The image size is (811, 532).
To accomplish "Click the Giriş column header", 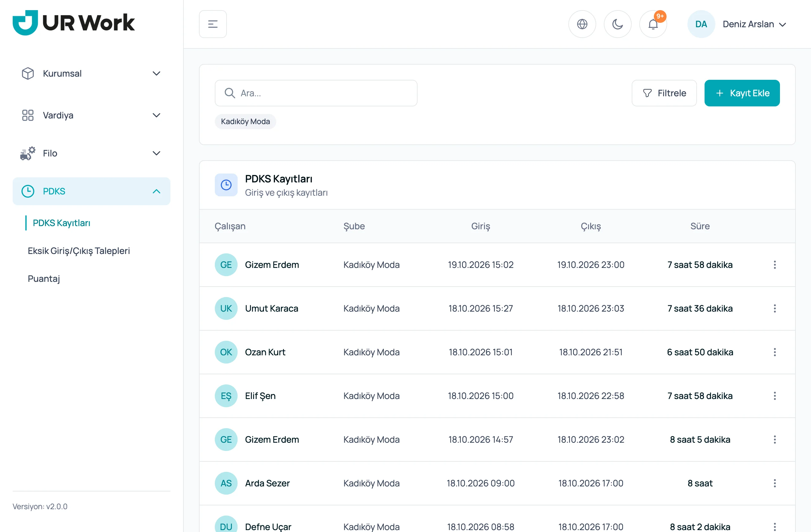I will coord(481,226).
